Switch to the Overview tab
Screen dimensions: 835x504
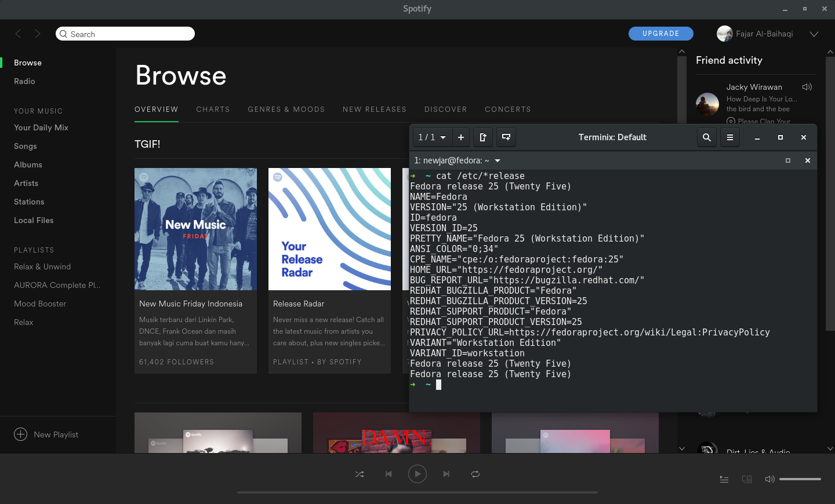pos(157,109)
